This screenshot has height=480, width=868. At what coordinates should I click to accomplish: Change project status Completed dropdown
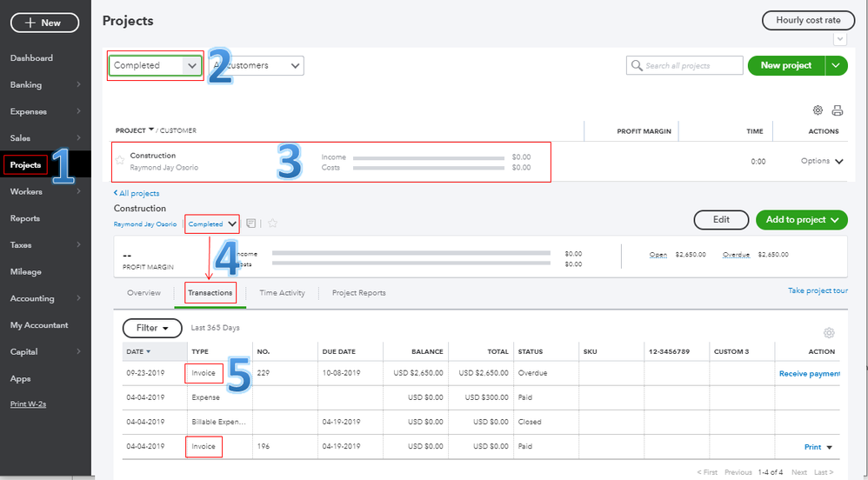(212, 224)
